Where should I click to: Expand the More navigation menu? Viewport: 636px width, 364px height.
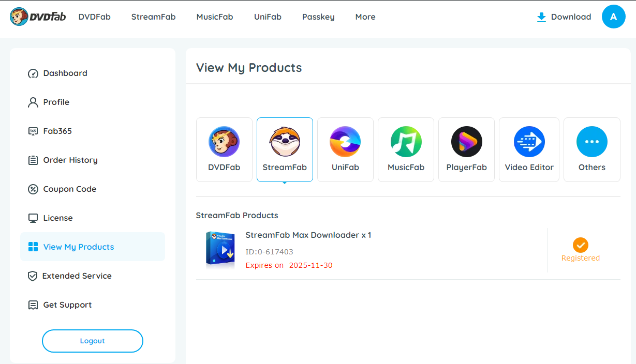365,17
